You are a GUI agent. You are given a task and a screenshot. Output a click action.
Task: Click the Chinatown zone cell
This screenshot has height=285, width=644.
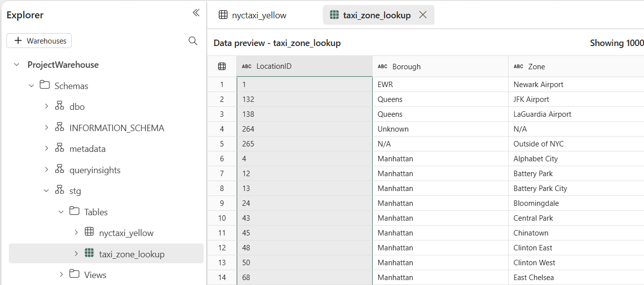(576, 233)
